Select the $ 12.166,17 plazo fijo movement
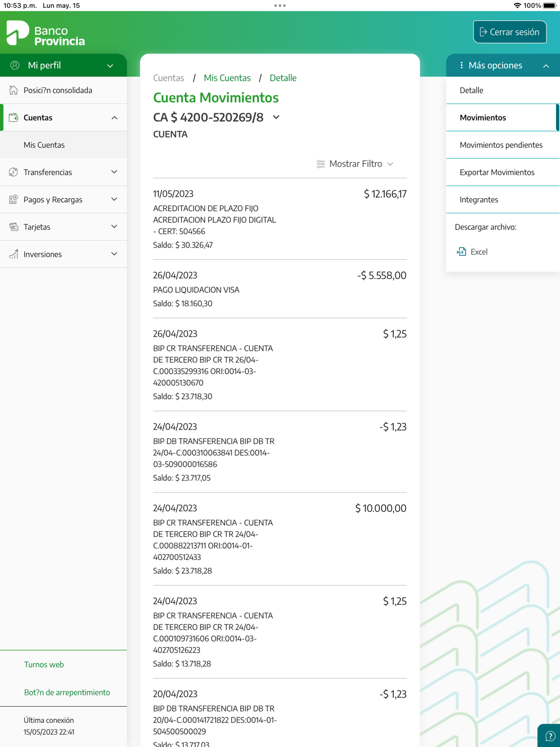 (x=280, y=219)
